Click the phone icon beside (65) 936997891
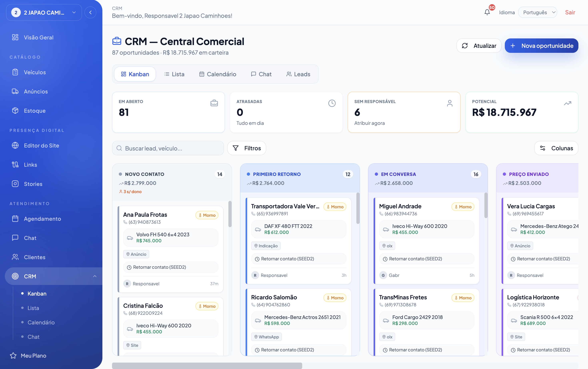 tap(253, 214)
